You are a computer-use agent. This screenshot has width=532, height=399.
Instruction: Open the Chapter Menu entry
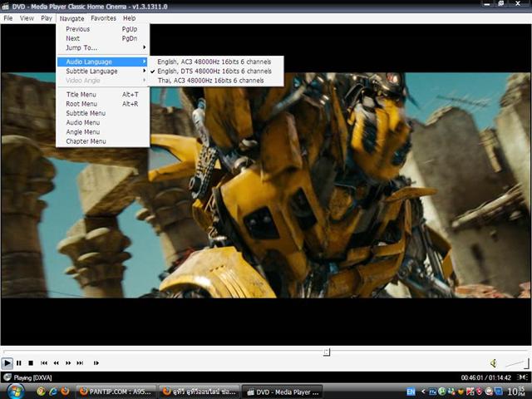[103, 141]
